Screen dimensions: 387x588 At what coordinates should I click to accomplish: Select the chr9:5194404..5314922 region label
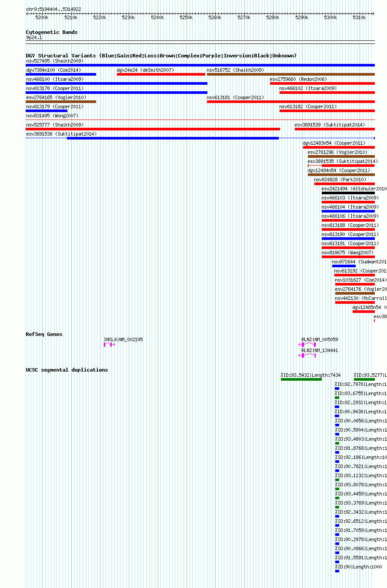tap(53, 9)
